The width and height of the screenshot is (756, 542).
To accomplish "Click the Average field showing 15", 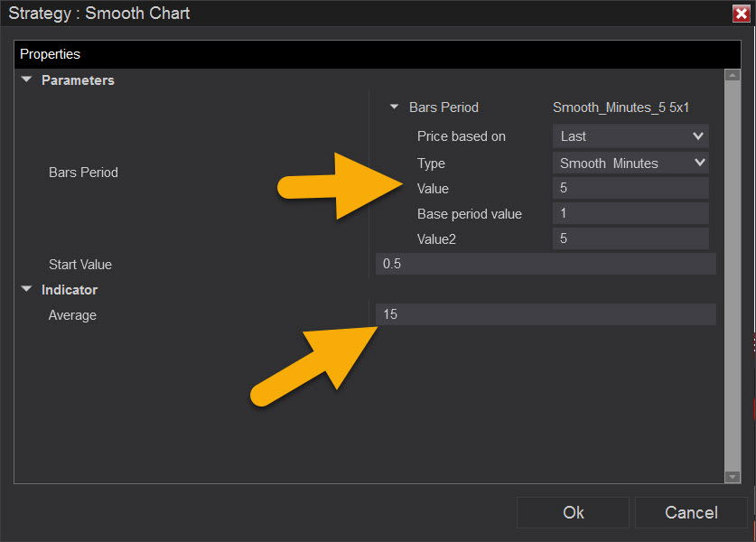I will pos(546,314).
